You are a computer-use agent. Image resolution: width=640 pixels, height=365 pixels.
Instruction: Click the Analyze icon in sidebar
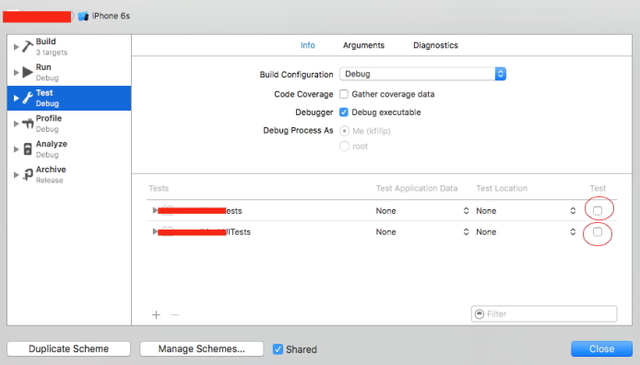tap(27, 149)
